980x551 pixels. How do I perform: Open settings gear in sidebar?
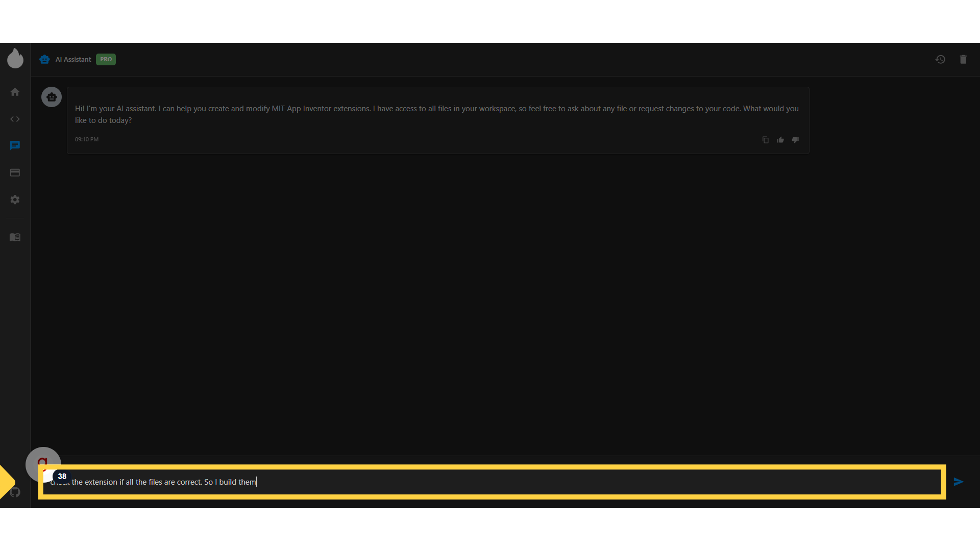(15, 199)
